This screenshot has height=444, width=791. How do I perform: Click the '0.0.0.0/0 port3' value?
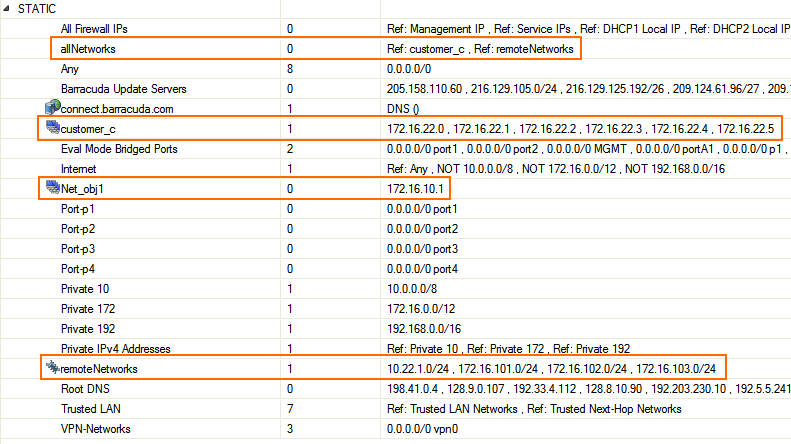click(422, 249)
